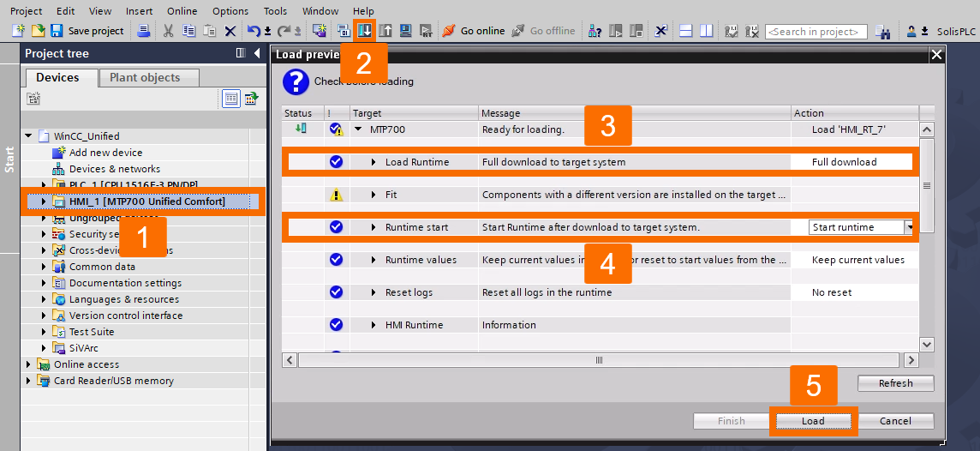Close the Load preview dialog
The image size is (980, 451).
pos(936,54)
